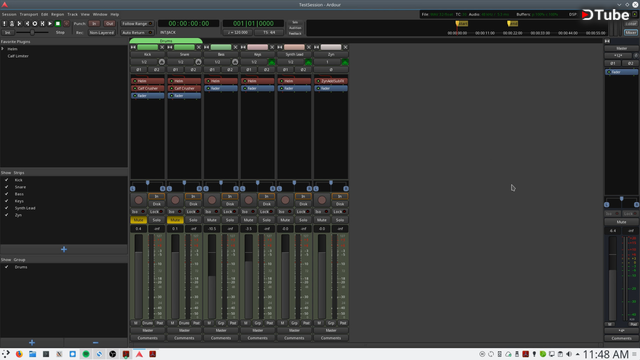
Task: Open the Kick strip Drums group dropdown
Action: pos(148,323)
